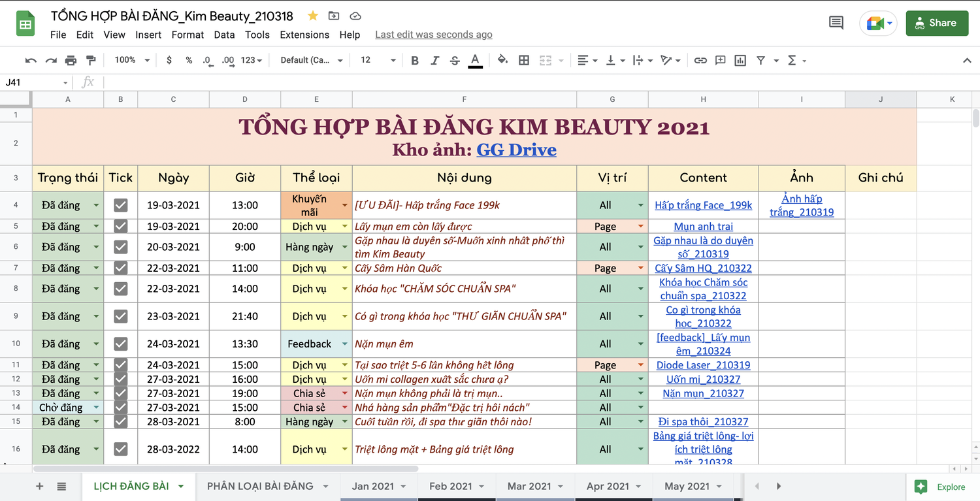Open font family Default dropdown

[312, 60]
